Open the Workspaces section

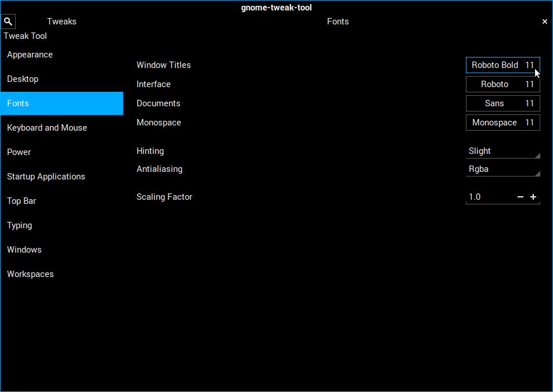click(30, 274)
